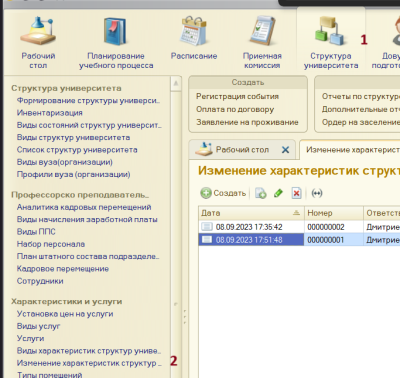Open the Виды услуг link
400x378 pixels.
[38, 326]
